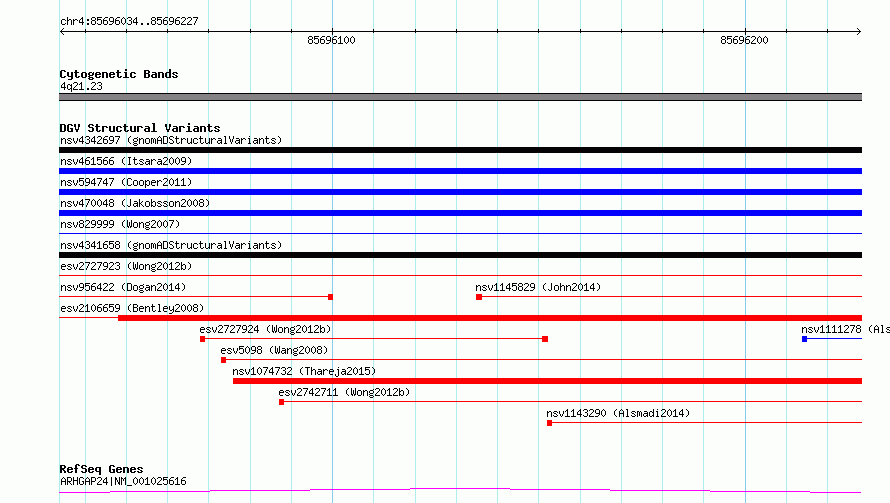Click the chr4:85696034..85696227 coordinate label

click(x=129, y=21)
